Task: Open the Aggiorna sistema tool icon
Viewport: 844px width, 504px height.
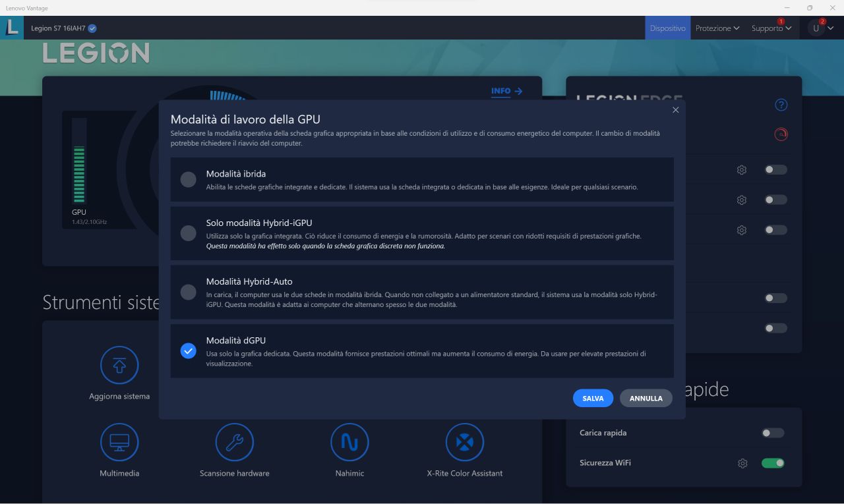Action: point(119,365)
